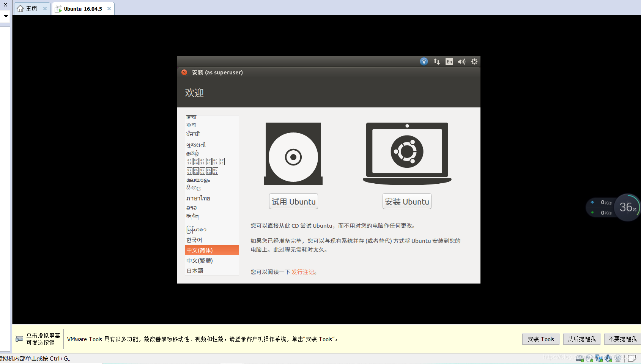This screenshot has width=641, height=364.
Task: Click 安装 Tools button in VMware bar
Action: tap(540, 339)
